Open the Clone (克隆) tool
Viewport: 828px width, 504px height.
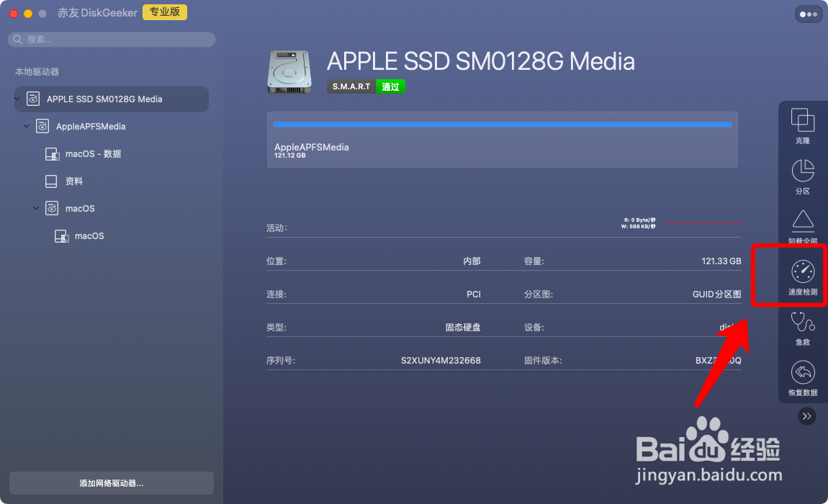[x=803, y=126]
